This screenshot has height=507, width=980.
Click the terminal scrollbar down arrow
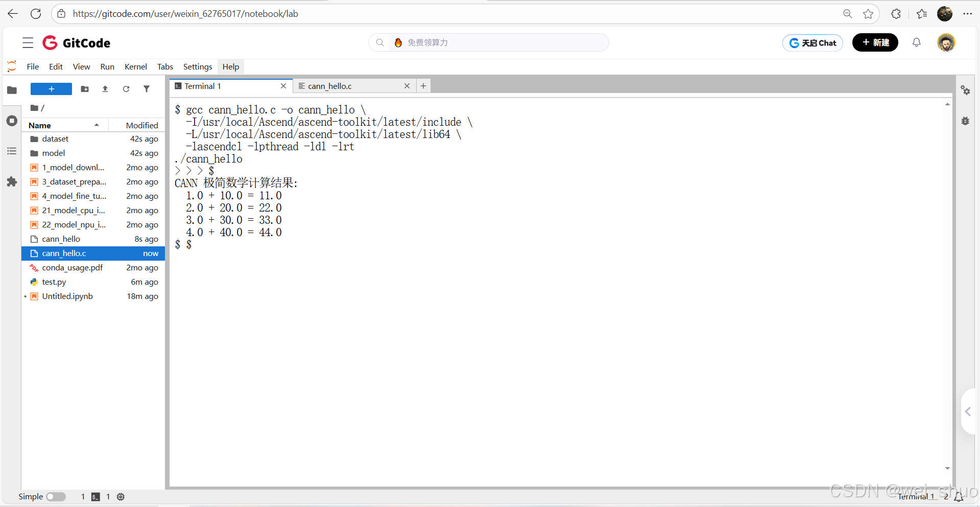point(947,468)
